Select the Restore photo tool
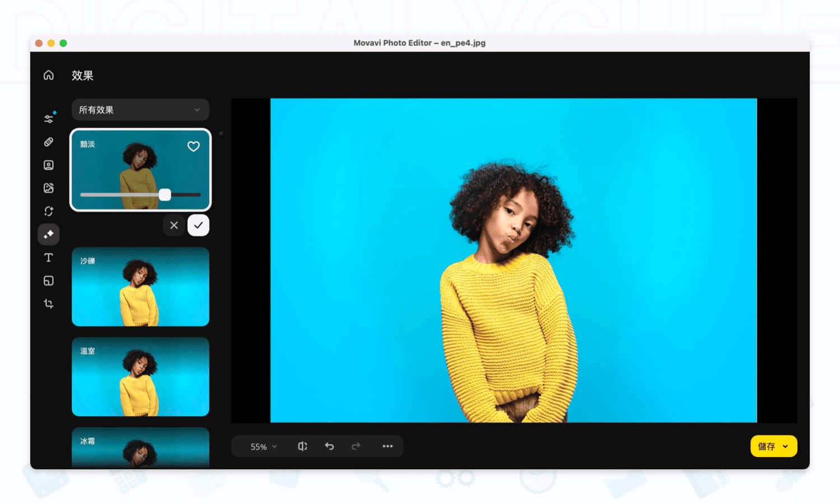This screenshot has height=504, width=840. click(48, 211)
